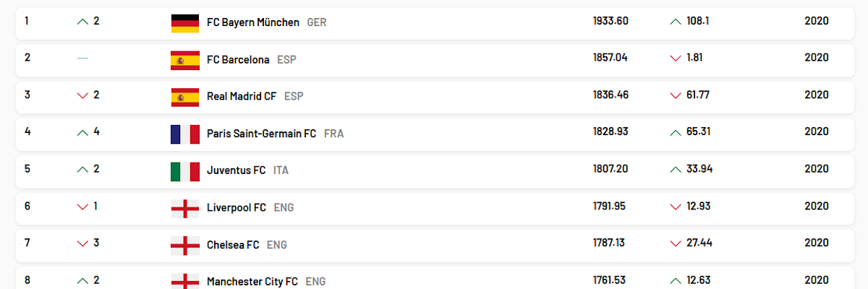Click the no-change dash in Barcelona's row
This screenshot has width=868, height=289.
tap(82, 58)
